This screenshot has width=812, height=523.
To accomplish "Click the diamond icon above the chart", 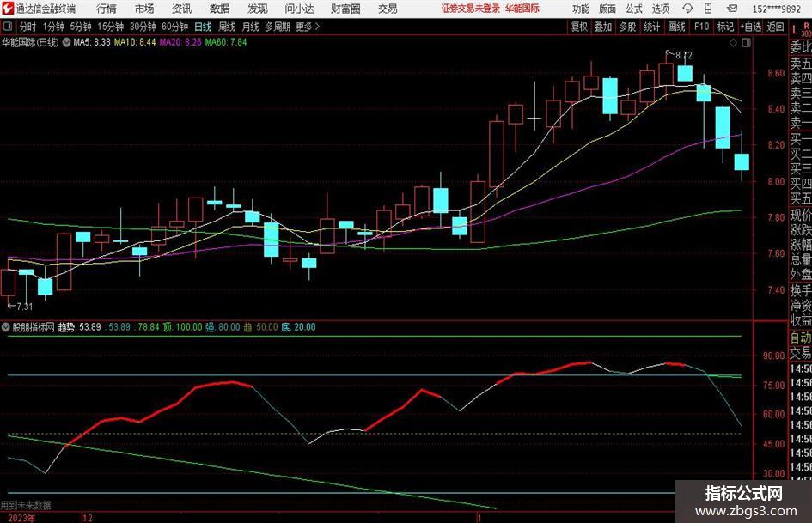I will (x=733, y=43).
